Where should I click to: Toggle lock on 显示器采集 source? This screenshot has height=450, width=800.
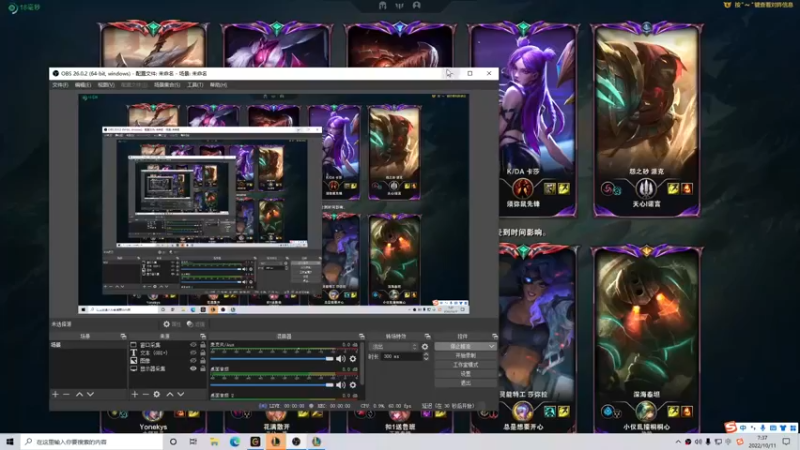coord(203,368)
